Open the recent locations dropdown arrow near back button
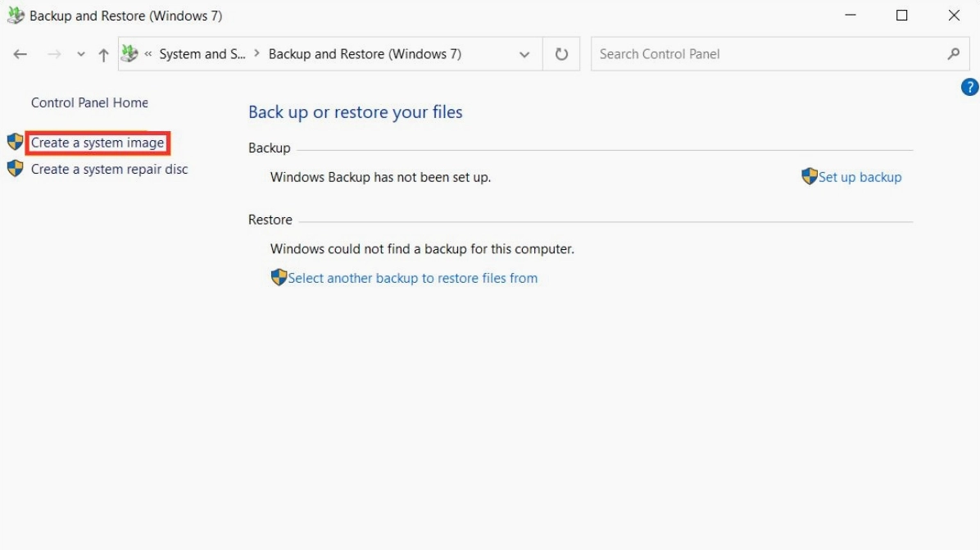The image size is (980, 550). click(80, 53)
